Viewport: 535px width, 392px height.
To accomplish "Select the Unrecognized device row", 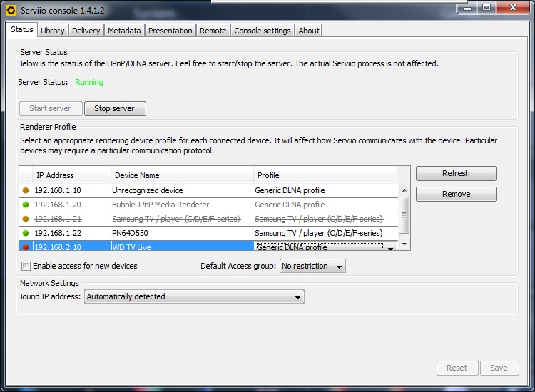I will (x=147, y=190).
